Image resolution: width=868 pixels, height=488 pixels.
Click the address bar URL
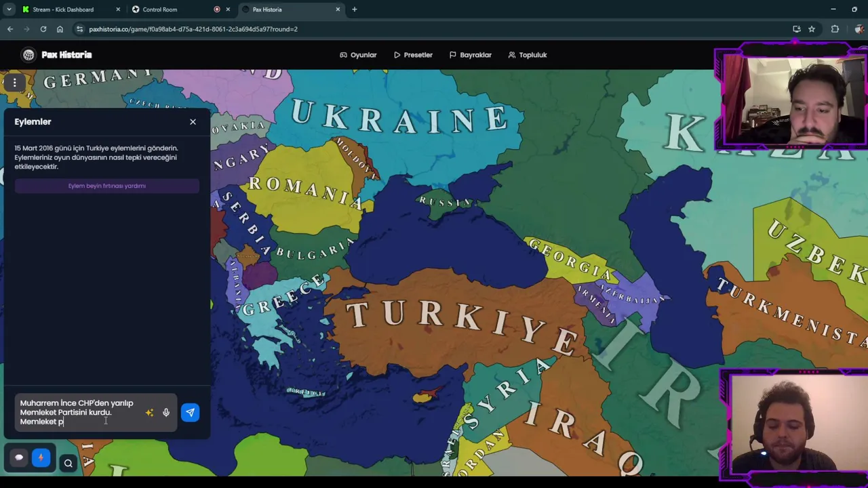(193, 29)
